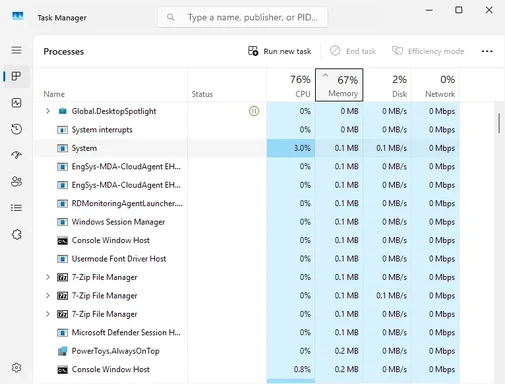Viewport: 505px width, 384px height.
Task: Expand the Global.DesktopSpotlight process group
Action: point(48,111)
